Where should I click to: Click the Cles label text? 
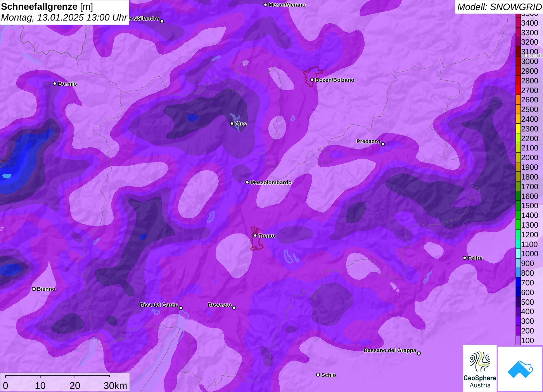coord(241,124)
